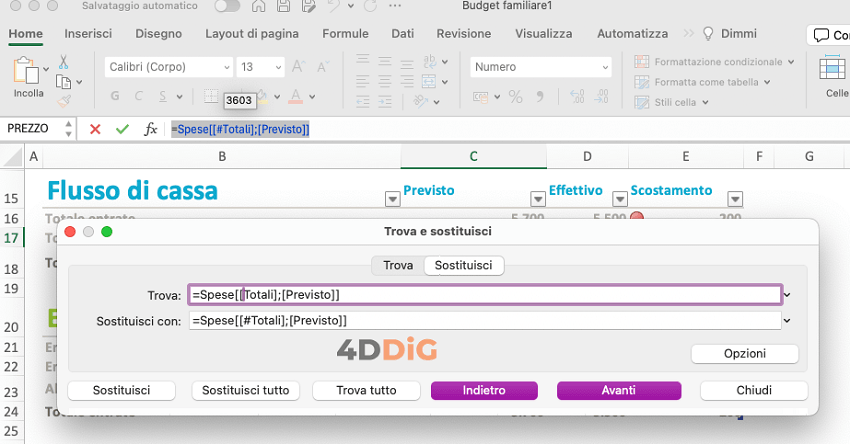Open the Automatizza ribbon tab
Screen dimensions: 850x444
coord(632,34)
